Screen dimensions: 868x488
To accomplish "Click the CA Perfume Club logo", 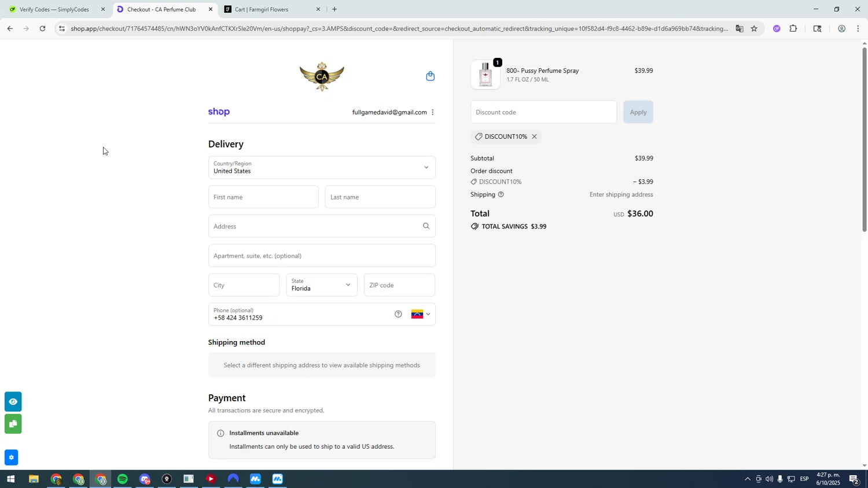I will click(322, 76).
